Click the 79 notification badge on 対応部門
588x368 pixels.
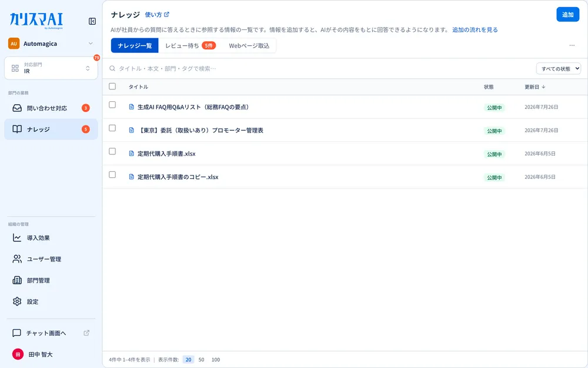click(x=97, y=58)
